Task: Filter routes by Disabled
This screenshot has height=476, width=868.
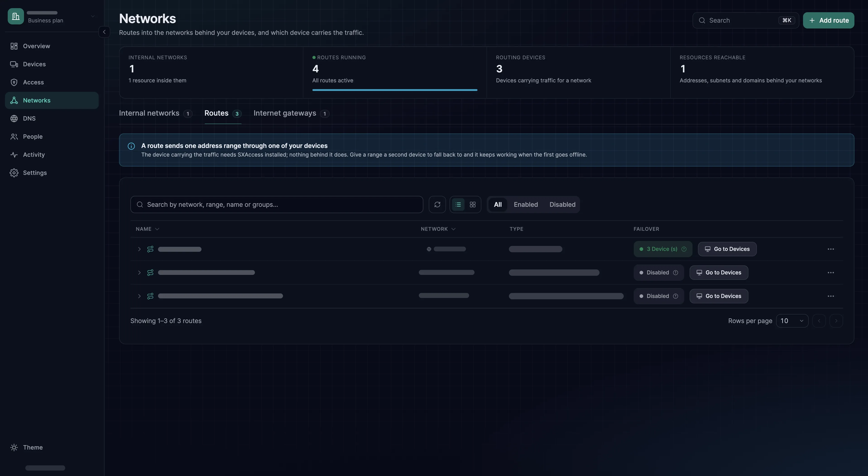Action: tap(562, 205)
